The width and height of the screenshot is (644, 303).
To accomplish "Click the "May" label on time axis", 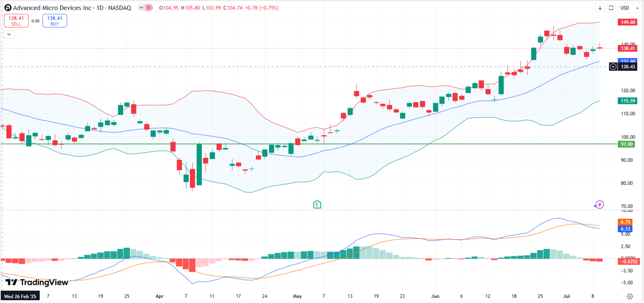I will 297,296.
